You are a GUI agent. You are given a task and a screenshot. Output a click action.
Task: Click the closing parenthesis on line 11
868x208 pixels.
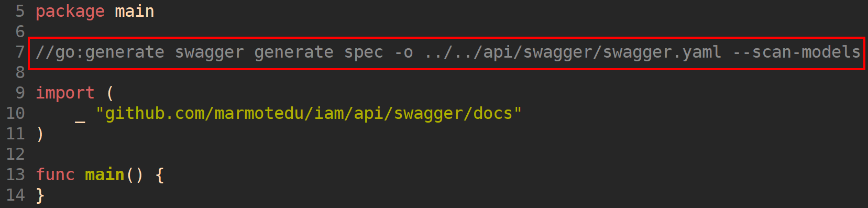[x=40, y=134]
